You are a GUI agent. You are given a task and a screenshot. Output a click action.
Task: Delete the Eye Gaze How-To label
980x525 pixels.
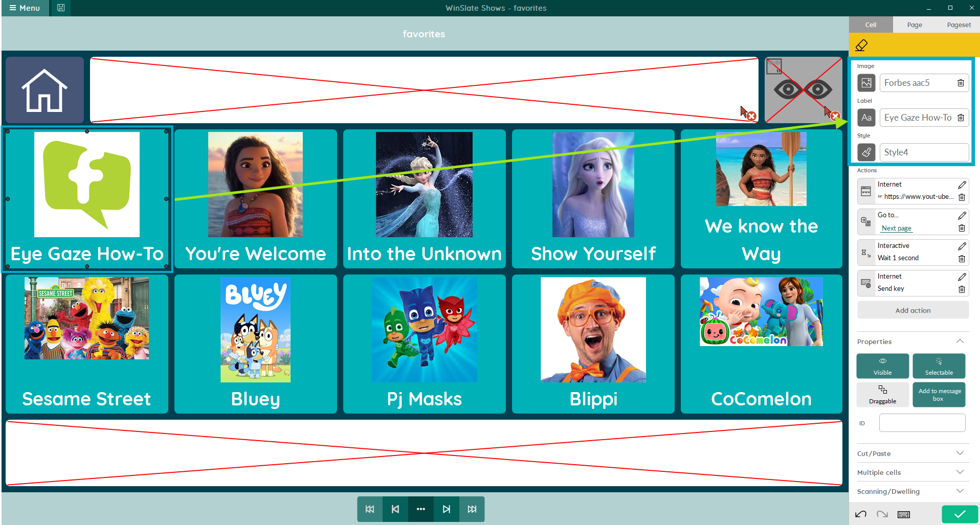tap(961, 118)
